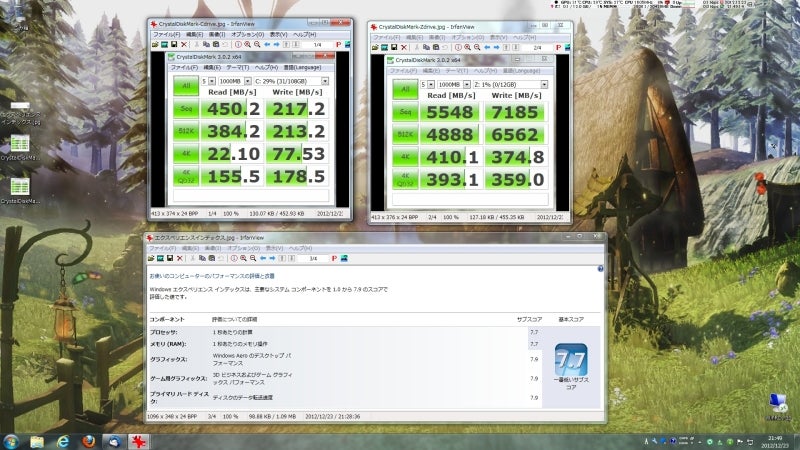Screen dimensions: 800x450
Task: Click エクスペリエンスインデックス.jpg file icon on desktop
Action: (x=20, y=112)
